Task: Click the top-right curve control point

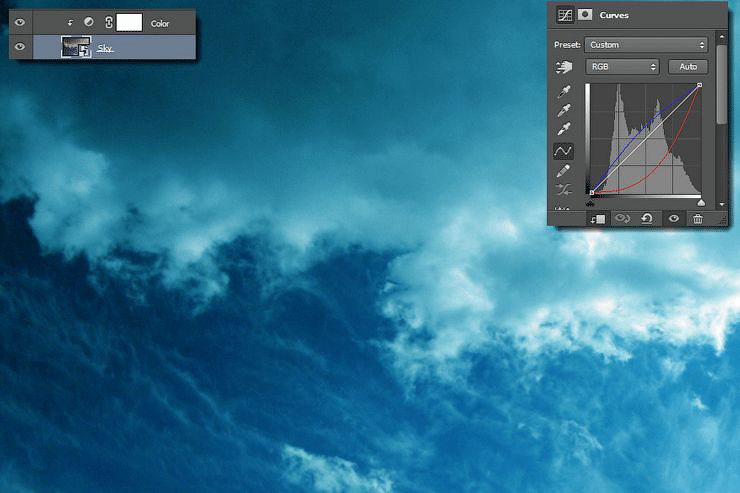Action: (x=699, y=85)
